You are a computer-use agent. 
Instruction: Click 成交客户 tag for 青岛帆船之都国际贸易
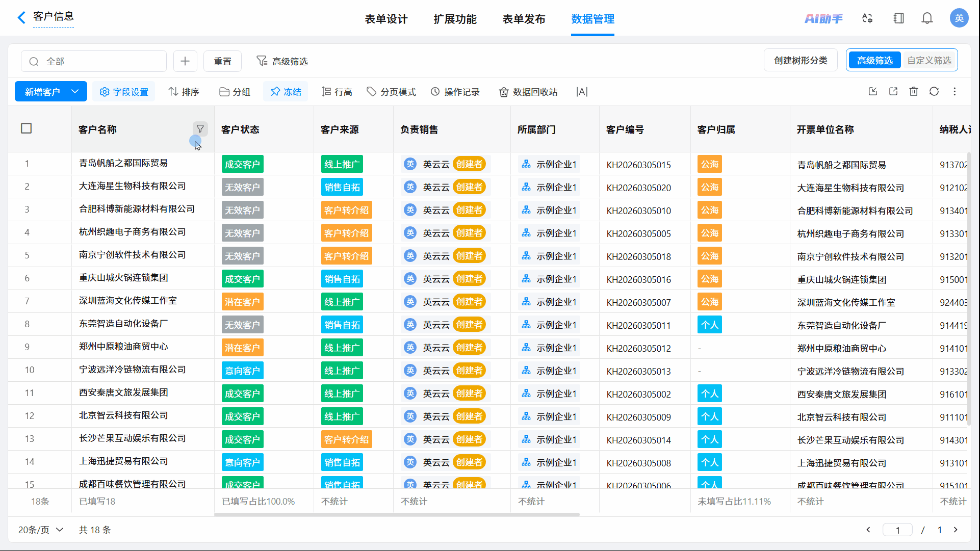coord(243,164)
